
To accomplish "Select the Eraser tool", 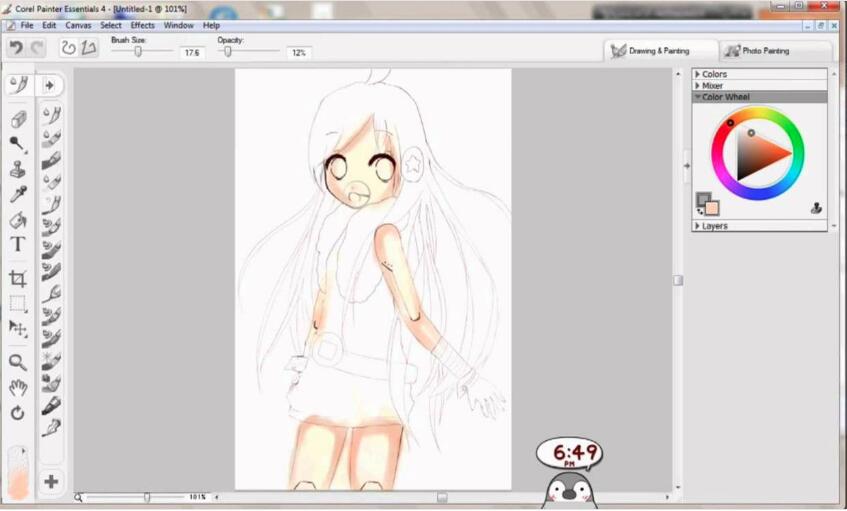I will point(18,119).
